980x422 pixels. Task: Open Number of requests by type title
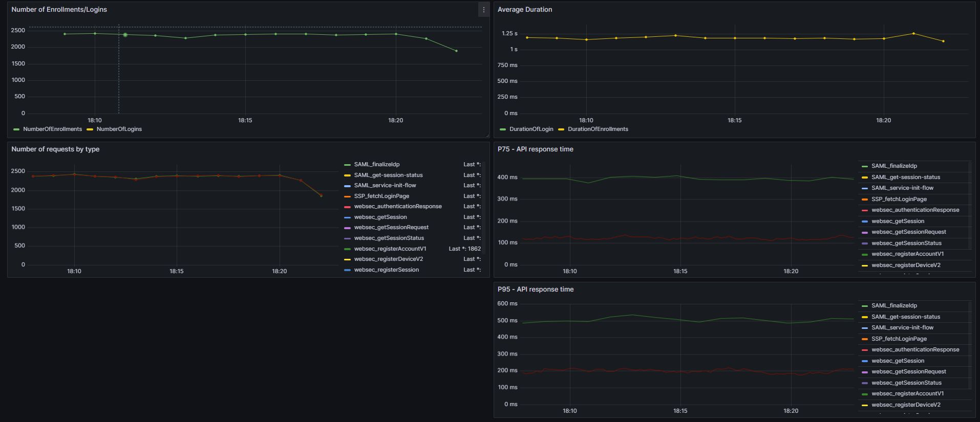pyautogui.click(x=55, y=149)
